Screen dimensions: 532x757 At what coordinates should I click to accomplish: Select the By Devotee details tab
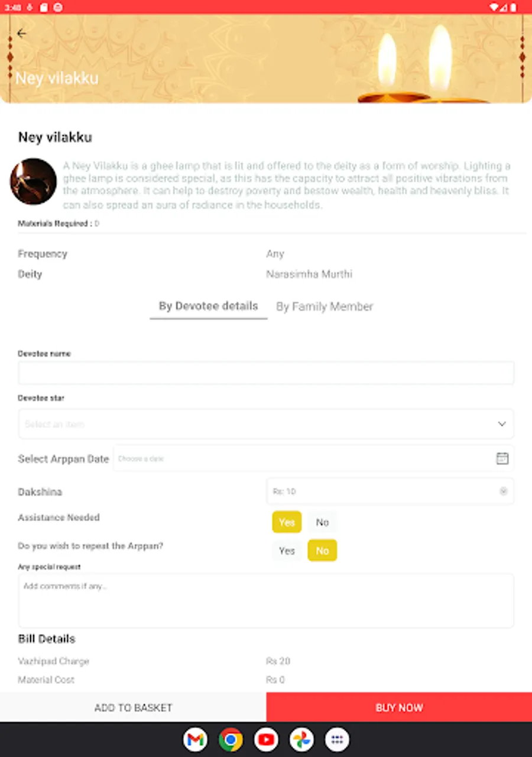[x=208, y=306]
